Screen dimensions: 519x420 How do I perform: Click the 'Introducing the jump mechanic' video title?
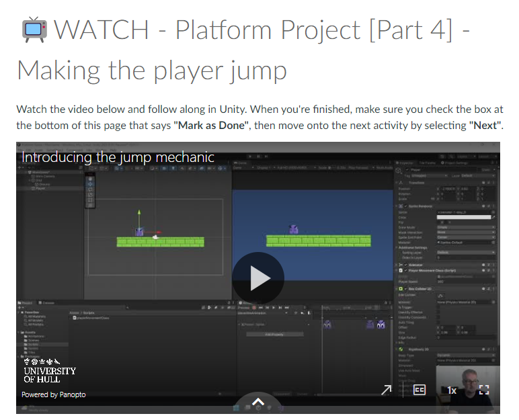coord(118,157)
